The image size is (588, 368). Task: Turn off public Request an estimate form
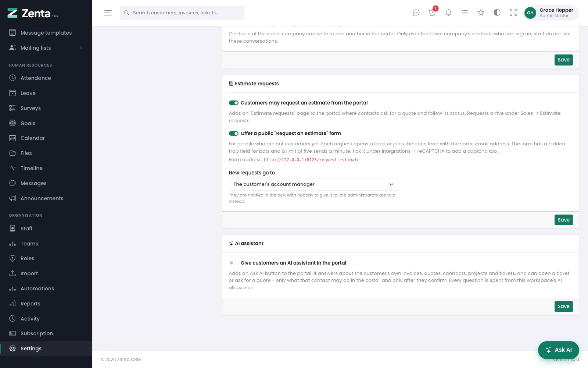click(233, 134)
